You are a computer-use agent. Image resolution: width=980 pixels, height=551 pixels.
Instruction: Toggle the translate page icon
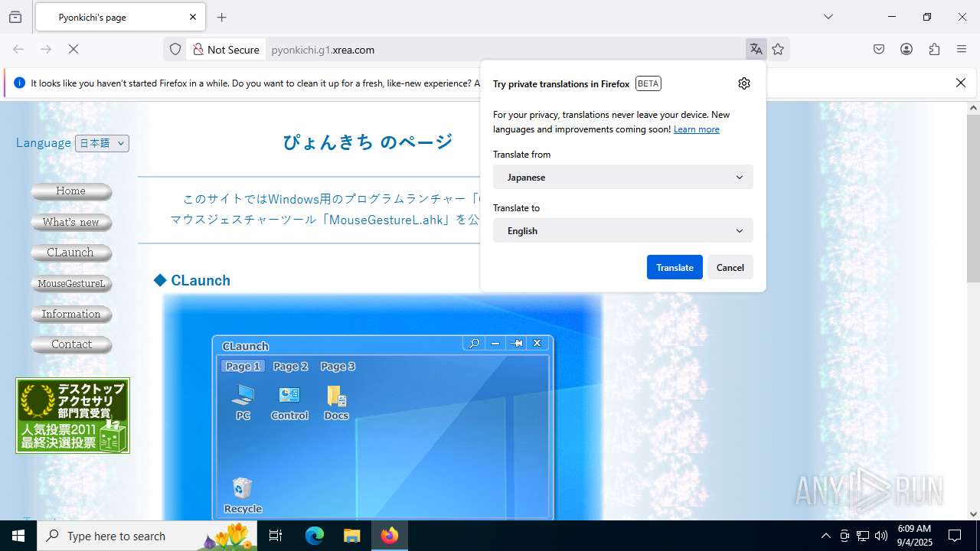pyautogui.click(x=756, y=49)
